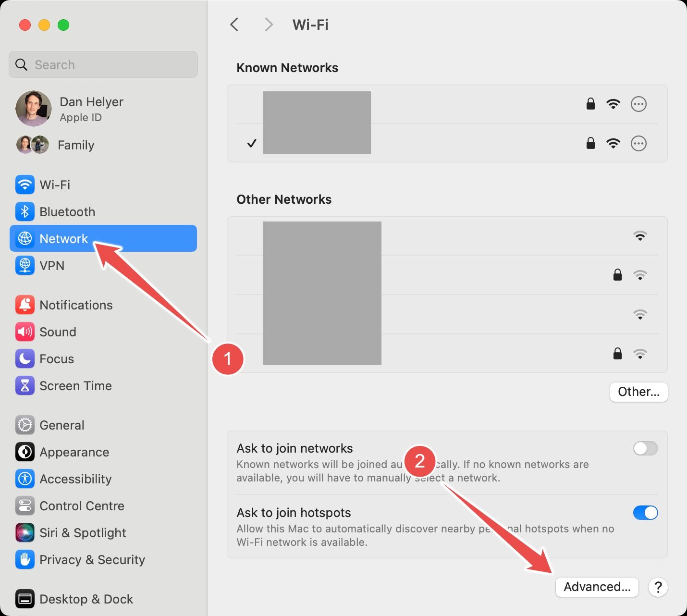The height and width of the screenshot is (616, 687).
Task: Open Privacy & Security settings
Action: tap(103, 559)
